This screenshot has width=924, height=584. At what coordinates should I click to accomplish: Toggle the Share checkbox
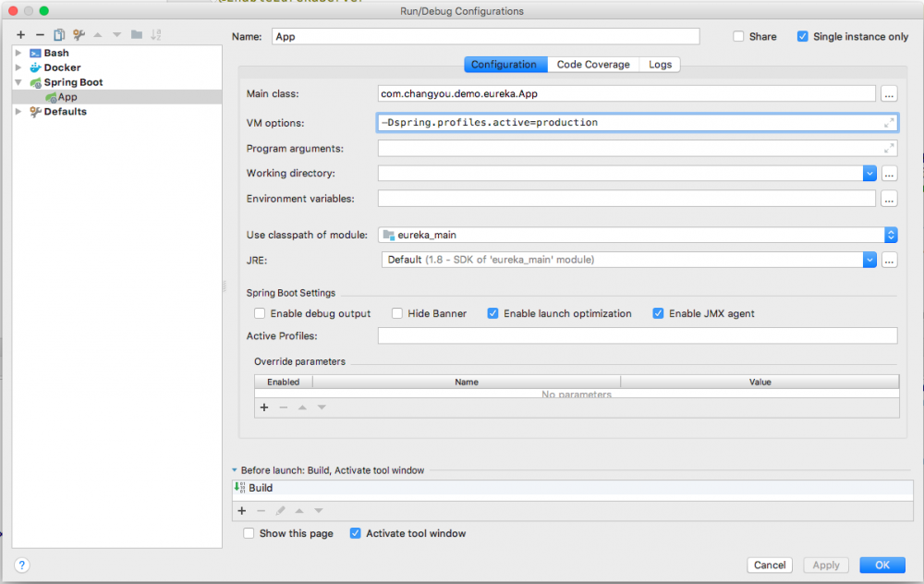coord(738,37)
